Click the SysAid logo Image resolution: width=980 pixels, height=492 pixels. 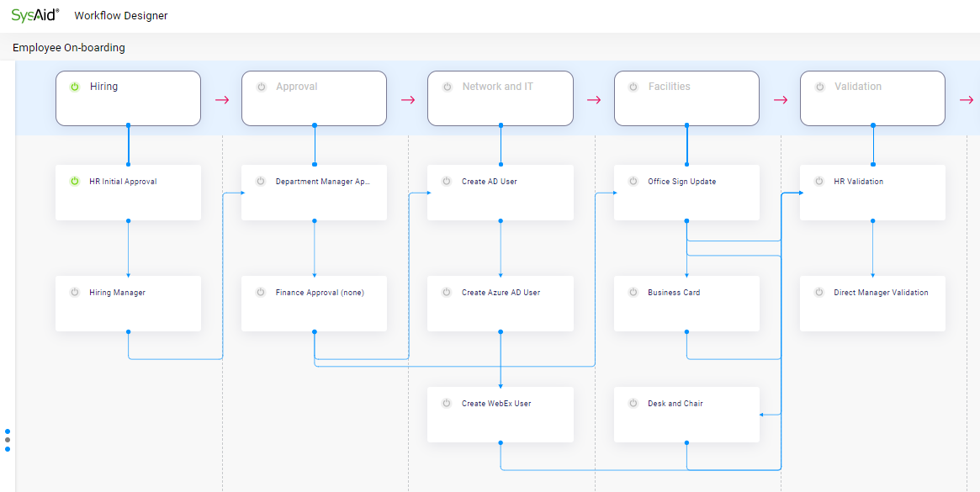coord(35,15)
